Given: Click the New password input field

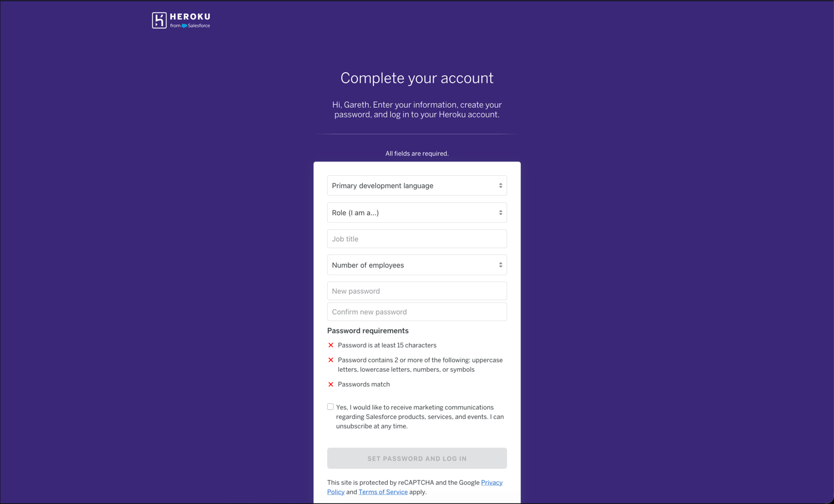Looking at the screenshot, I should (x=417, y=291).
